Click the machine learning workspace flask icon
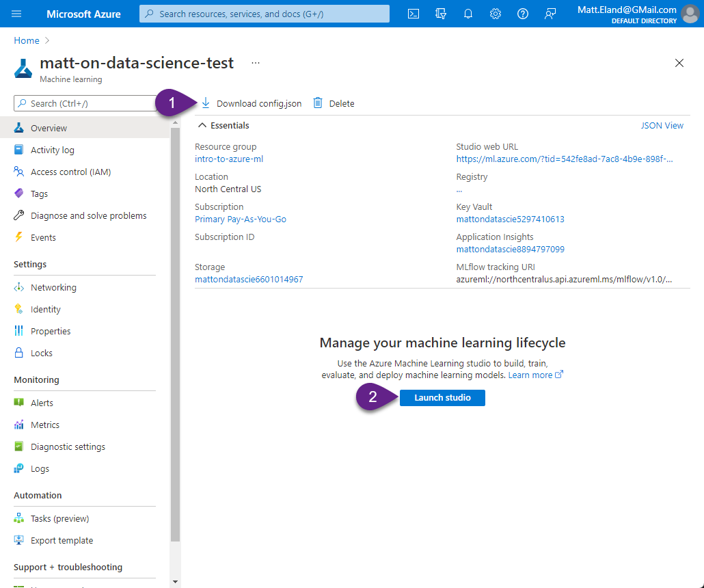This screenshot has height=588, width=704. (x=23, y=69)
